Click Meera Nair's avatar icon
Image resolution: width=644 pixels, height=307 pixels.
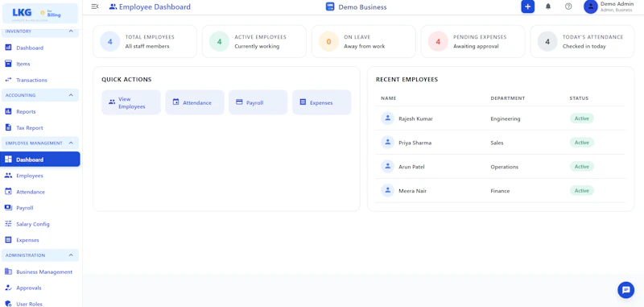387,191
